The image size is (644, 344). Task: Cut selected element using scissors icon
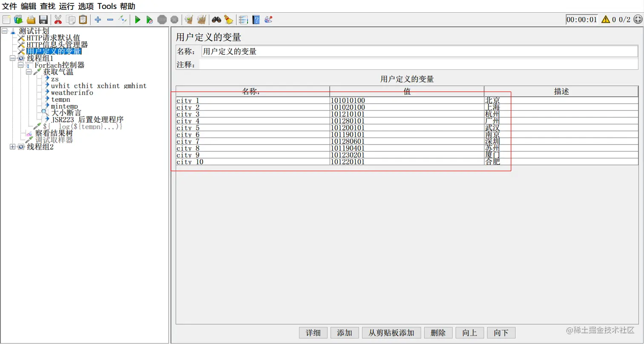(x=57, y=19)
